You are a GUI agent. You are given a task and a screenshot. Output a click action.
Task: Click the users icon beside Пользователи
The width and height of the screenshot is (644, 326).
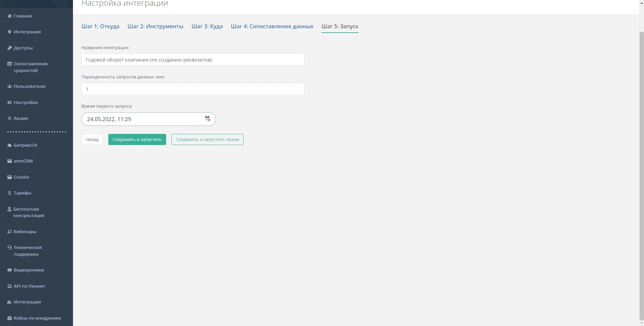(9, 86)
